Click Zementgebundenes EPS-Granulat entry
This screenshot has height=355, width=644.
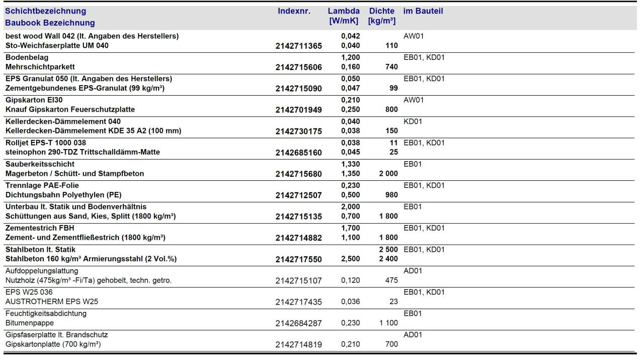point(86,89)
